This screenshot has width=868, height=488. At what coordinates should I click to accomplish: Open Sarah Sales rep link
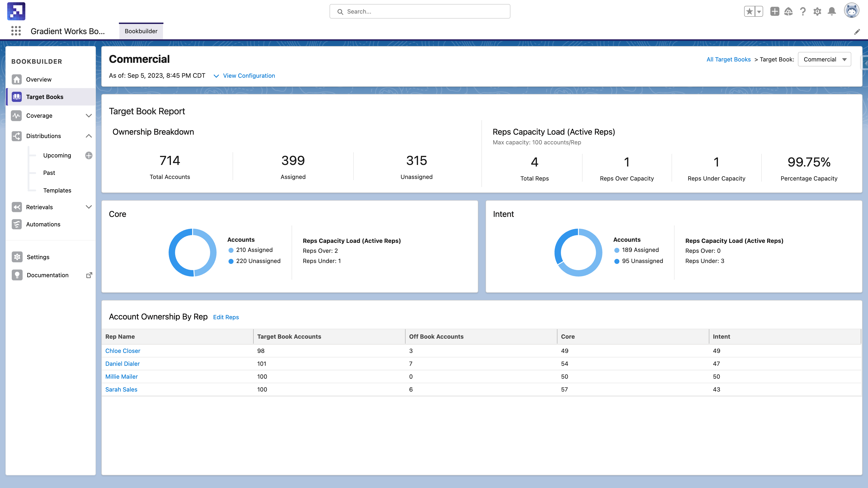point(121,389)
